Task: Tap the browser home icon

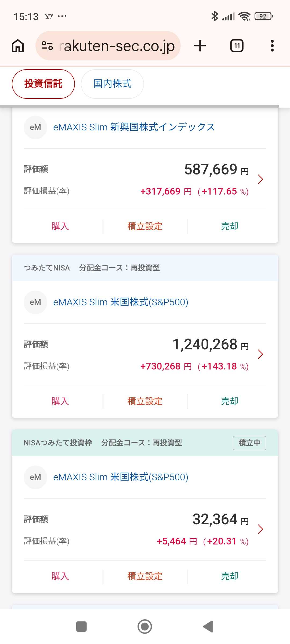Action: (18, 46)
